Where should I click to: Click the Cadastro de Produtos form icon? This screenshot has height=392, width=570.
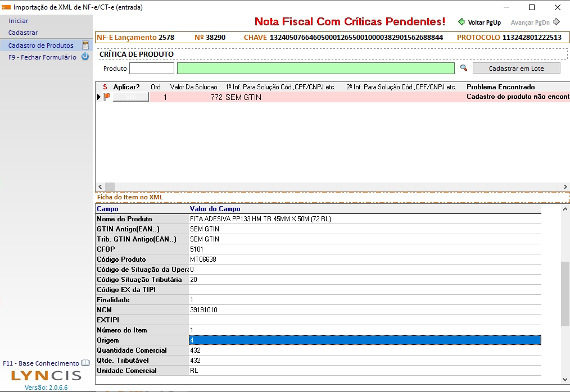coord(85,45)
